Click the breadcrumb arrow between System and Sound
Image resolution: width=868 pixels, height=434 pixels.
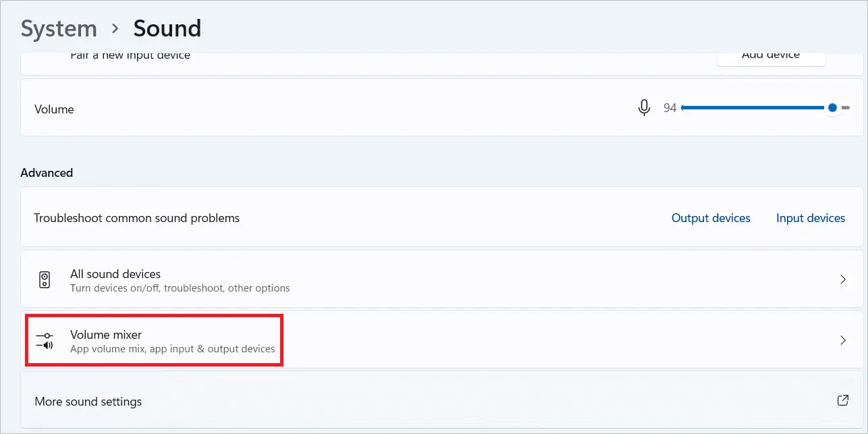click(x=115, y=29)
